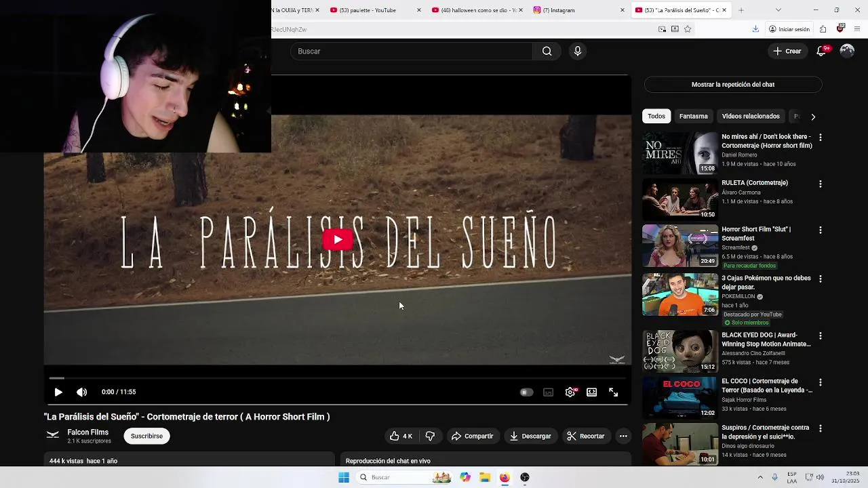This screenshot has width=868, height=488.
Task: Bookmark this page with the star icon
Action: pos(688,29)
